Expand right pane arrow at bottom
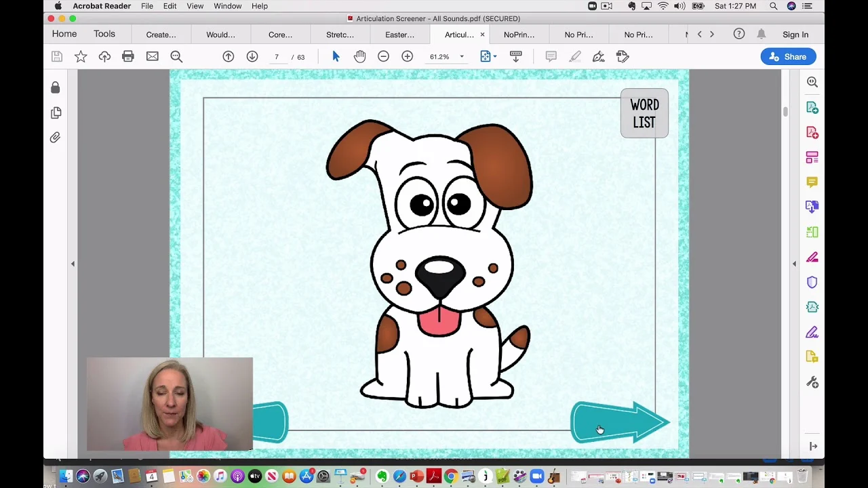Screen dimensions: 868x488 [x=813, y=446]
